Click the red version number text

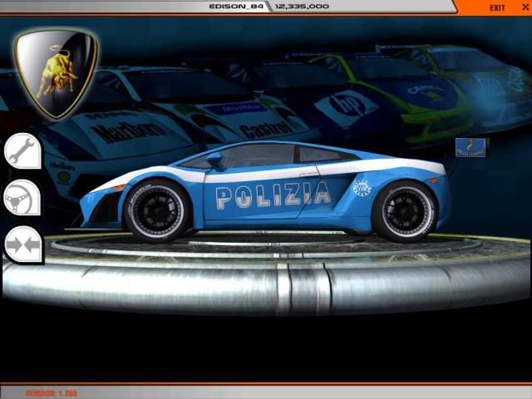52,393
